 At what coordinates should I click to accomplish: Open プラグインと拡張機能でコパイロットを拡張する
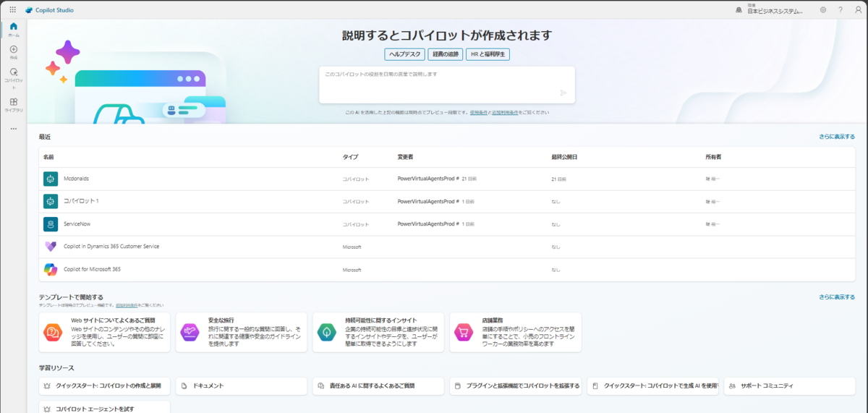coord(515,386)
